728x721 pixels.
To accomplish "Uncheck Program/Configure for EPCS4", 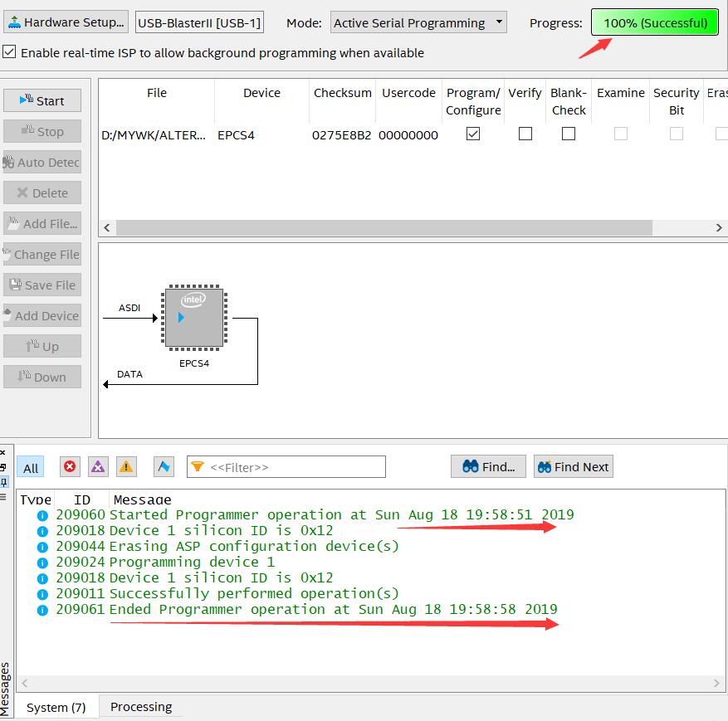I will (x=473, y=134).
